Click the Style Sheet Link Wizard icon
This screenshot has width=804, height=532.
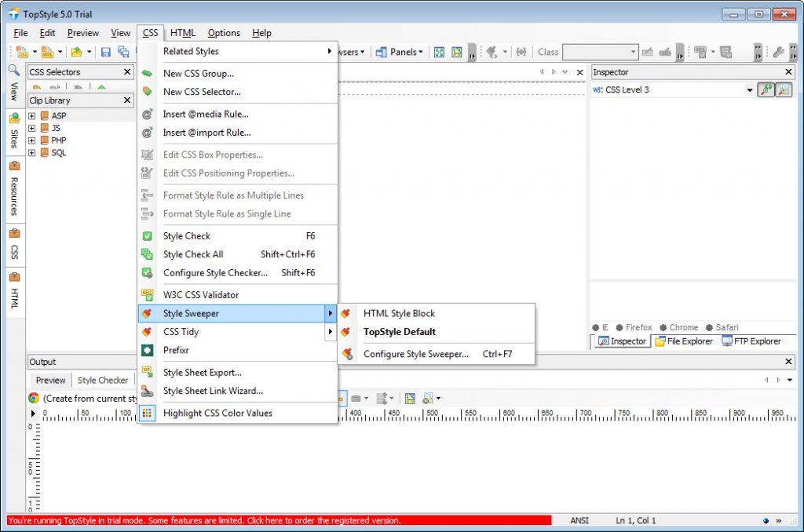(147, 391)
